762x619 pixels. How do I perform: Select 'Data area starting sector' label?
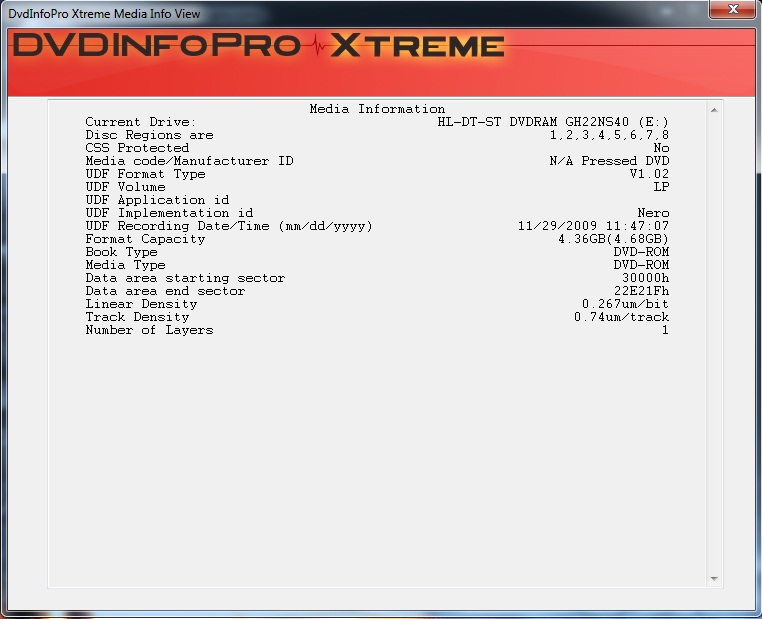pyautogui.click(x=185, y=278)
